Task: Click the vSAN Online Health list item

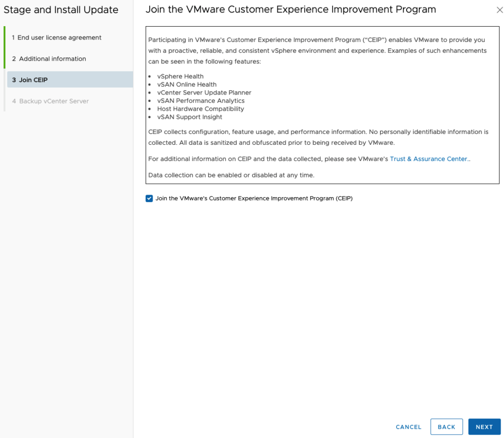Action: pyautogui.click(x=187, y=84)
